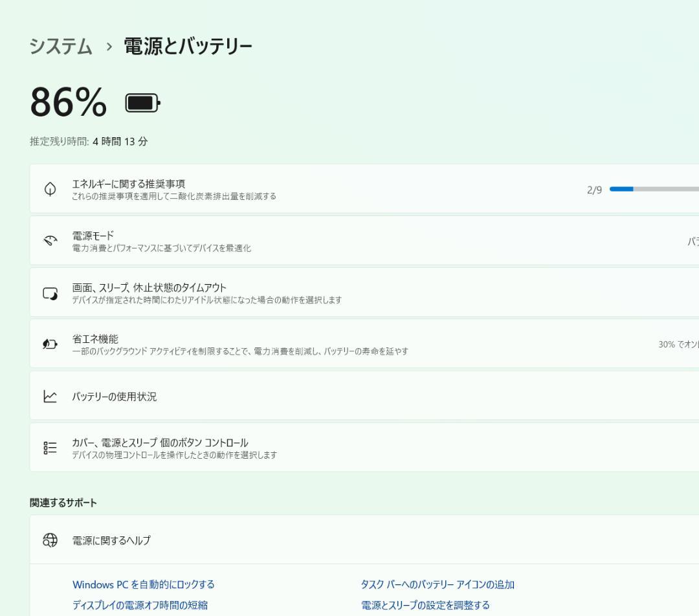This screenshot has height=616, width=699.
Task: Click the 推定残り時間 text under the battery percentage
Action: tap(87, 142)
